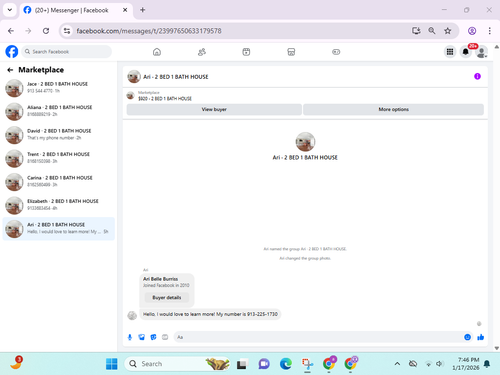The height and width of the screenshot is (375, 500).
Task: Open the Facebook menu grid icon
Action: point(450,52)
